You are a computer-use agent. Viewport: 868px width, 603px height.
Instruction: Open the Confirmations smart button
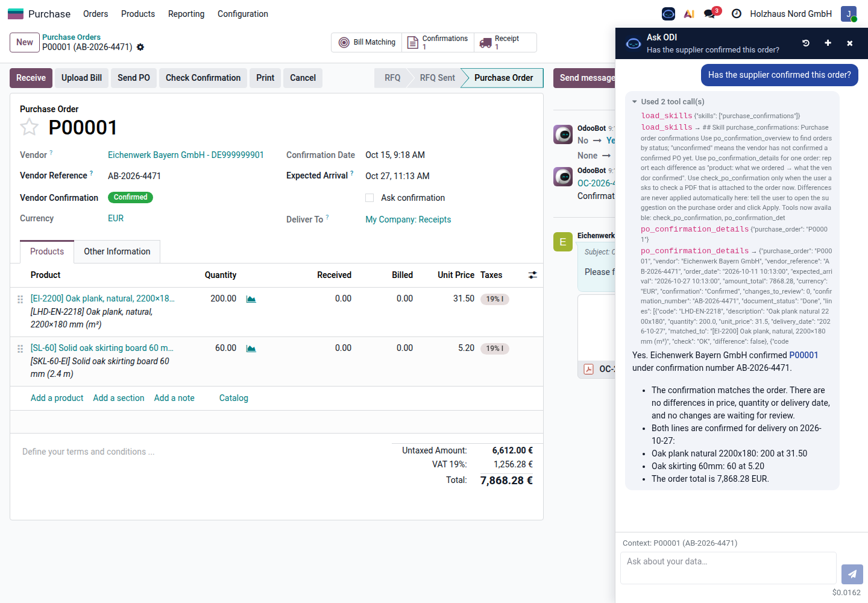click(x=438, y=42)
